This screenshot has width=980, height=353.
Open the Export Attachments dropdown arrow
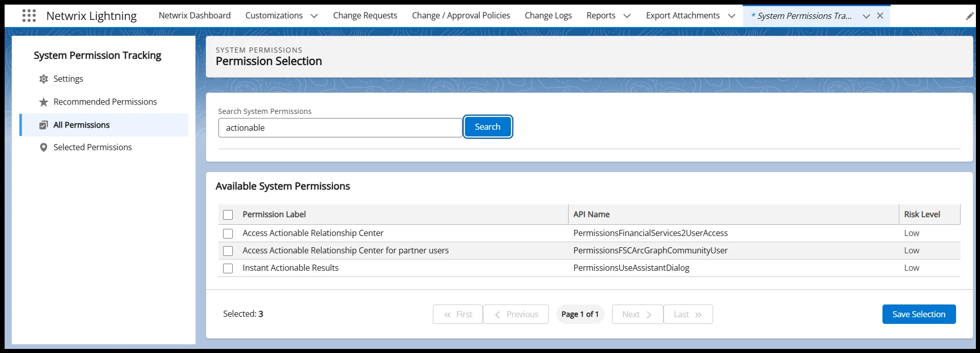731,16
